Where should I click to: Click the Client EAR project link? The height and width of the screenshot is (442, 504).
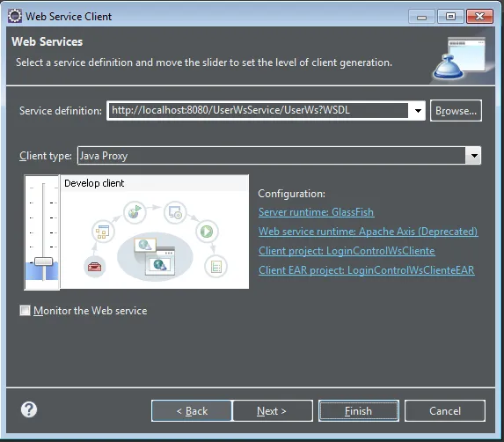click(367, 270)
